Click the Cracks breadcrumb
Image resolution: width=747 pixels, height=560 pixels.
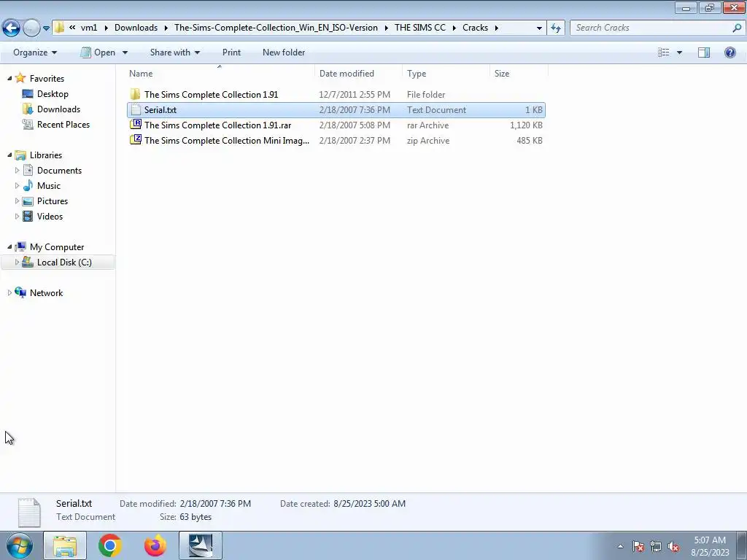pyautogui.click(x=475, y=28)
